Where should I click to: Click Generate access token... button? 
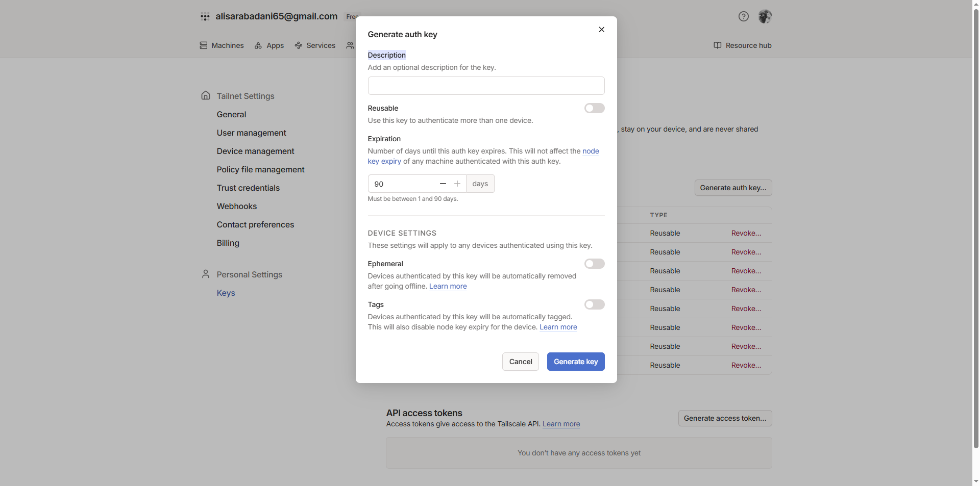coord(725,418)
